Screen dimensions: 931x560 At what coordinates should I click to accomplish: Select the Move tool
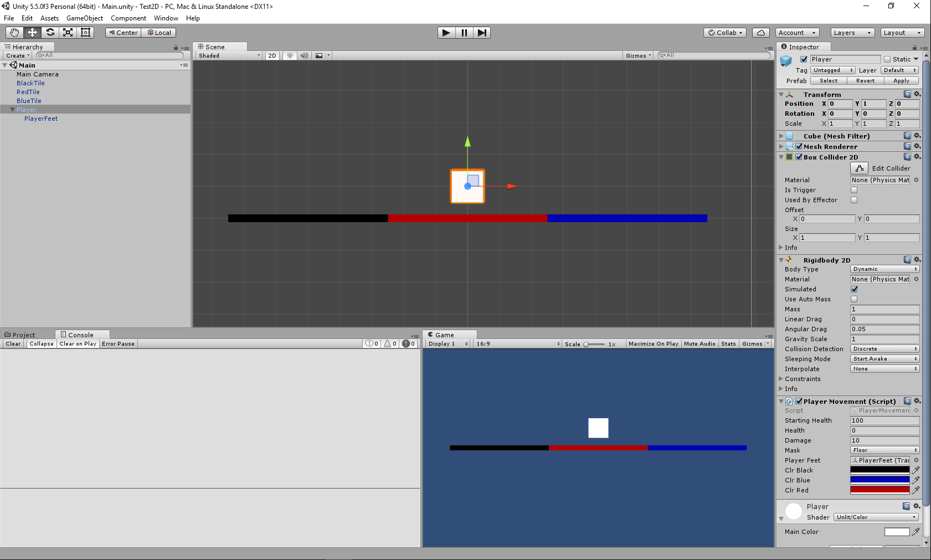tap(32, 32)
